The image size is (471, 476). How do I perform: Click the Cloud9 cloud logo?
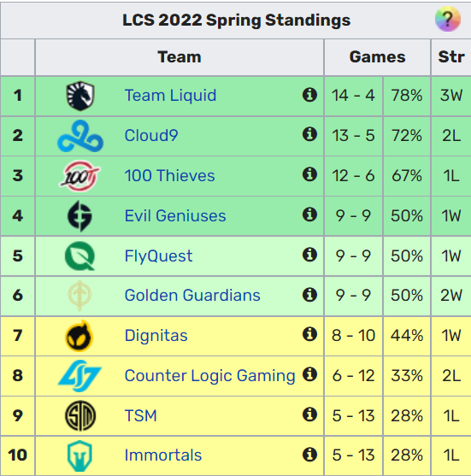click(80, 136)
